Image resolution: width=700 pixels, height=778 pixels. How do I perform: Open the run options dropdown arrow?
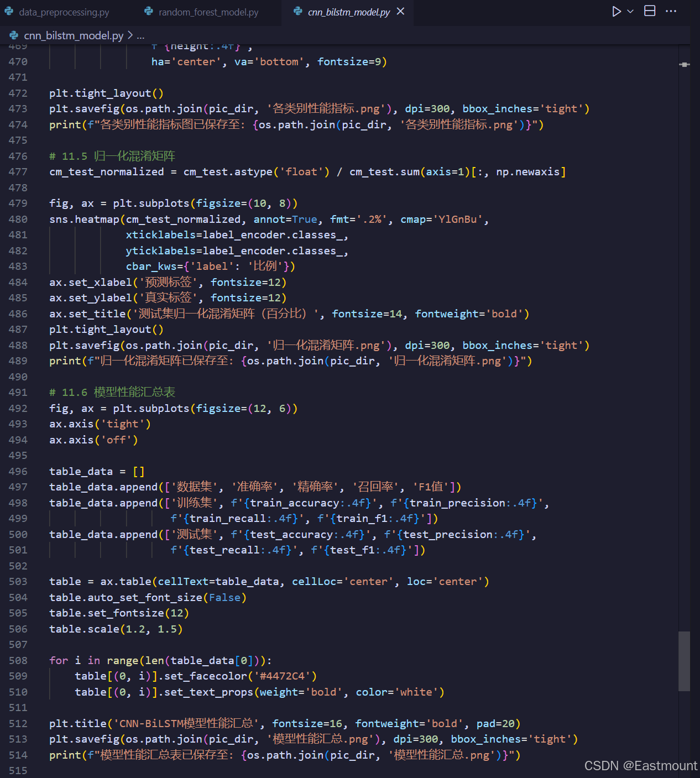[630, 12]
